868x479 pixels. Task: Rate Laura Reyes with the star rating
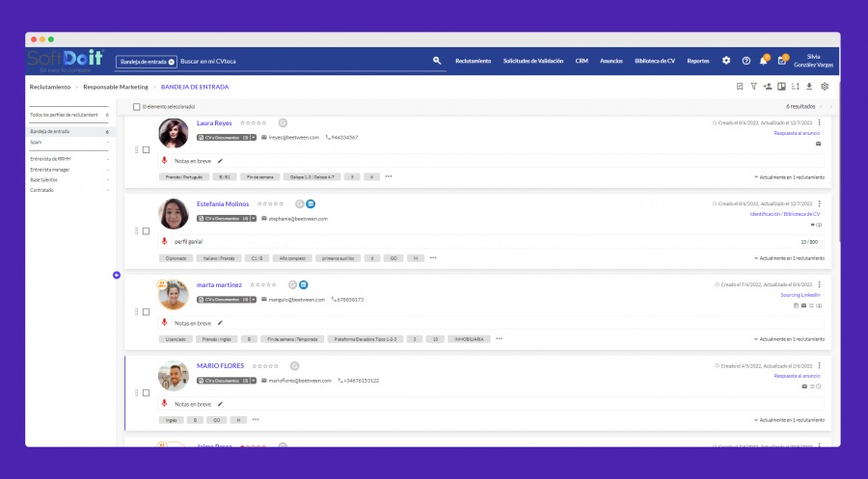point(254,122)
